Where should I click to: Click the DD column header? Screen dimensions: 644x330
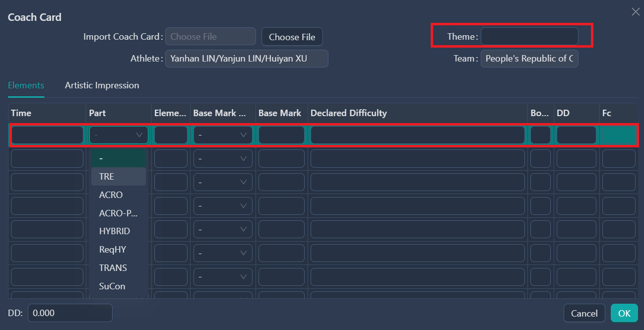coord(577,113)
